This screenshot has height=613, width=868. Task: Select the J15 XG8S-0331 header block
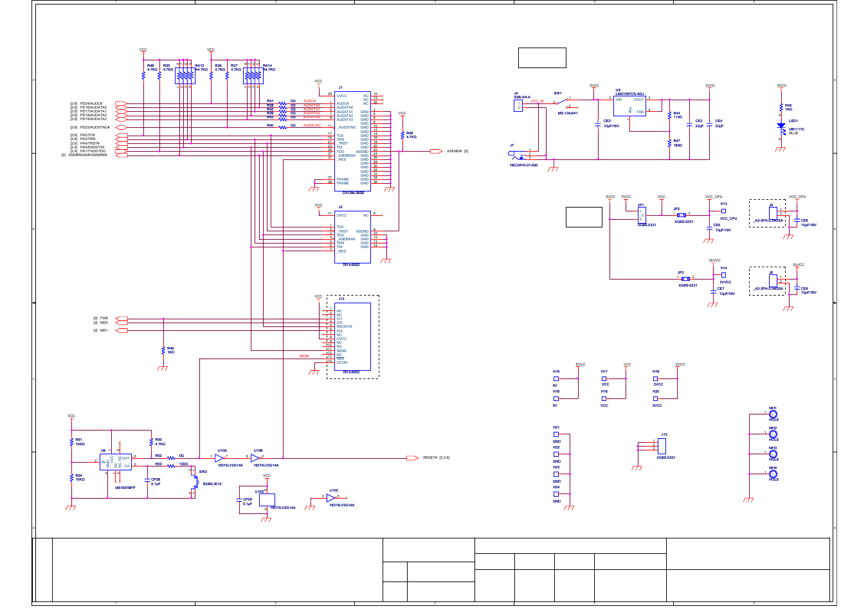pos(662,445)
